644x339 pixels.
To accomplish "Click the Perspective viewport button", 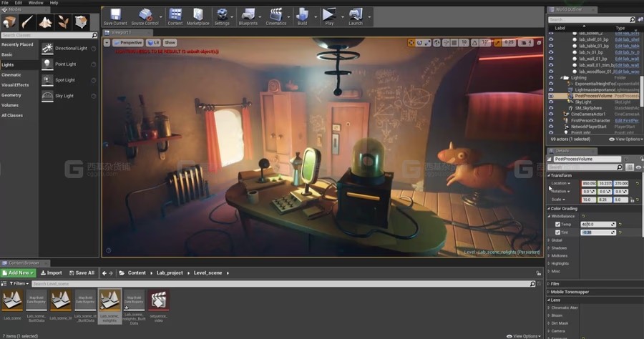I will (128, 43).
